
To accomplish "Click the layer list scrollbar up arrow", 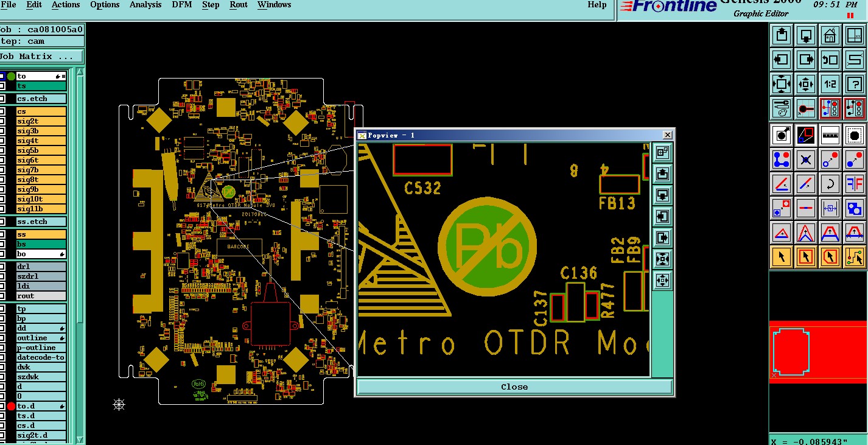I will [x=80, y=72].
